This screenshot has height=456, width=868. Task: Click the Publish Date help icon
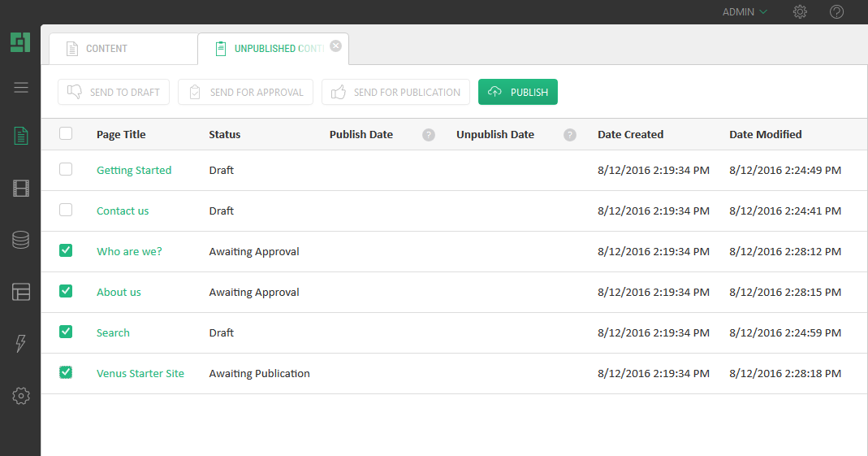(429, 135)
